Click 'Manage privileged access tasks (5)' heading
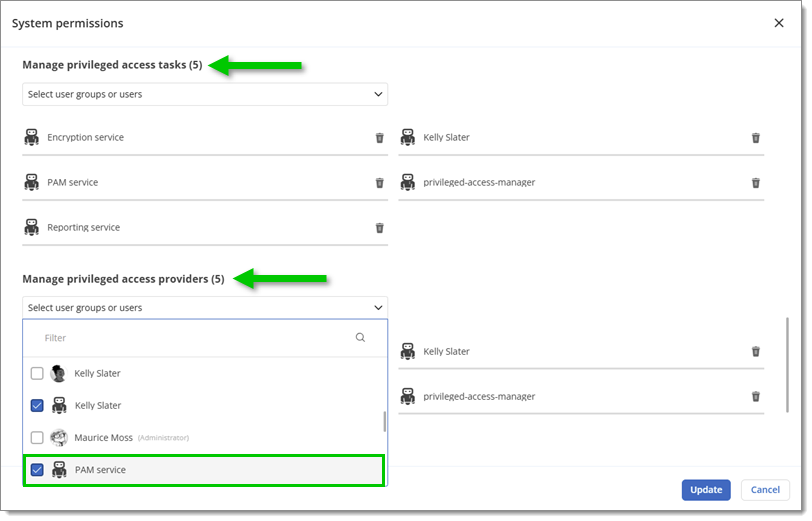812x521 pixels. (x=112, y=65)
